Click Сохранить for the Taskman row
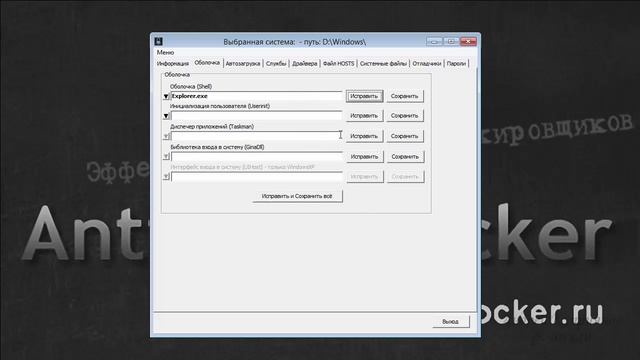The image size is (640, 360). point(404,136)
